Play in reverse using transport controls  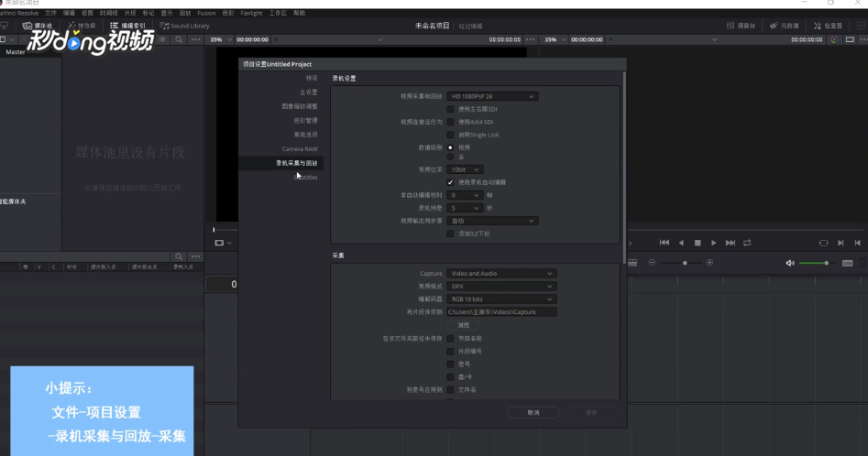(x=681, y=243)
